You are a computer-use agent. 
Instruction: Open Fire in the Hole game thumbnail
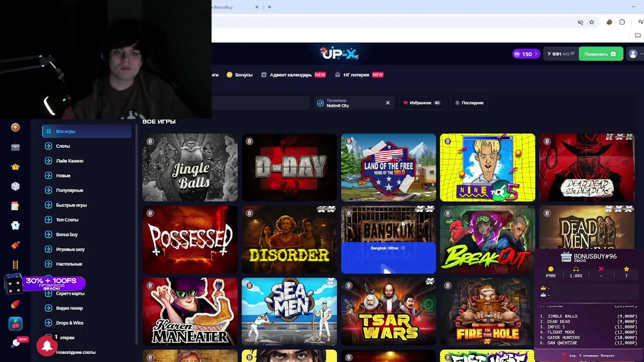click(x=487, y=311)
